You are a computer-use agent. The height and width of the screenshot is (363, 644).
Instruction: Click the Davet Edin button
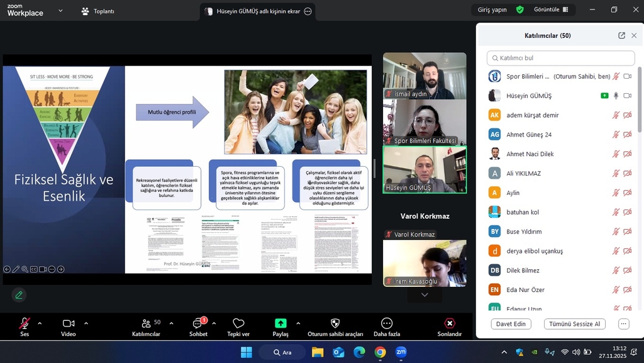tap(512, 324)
